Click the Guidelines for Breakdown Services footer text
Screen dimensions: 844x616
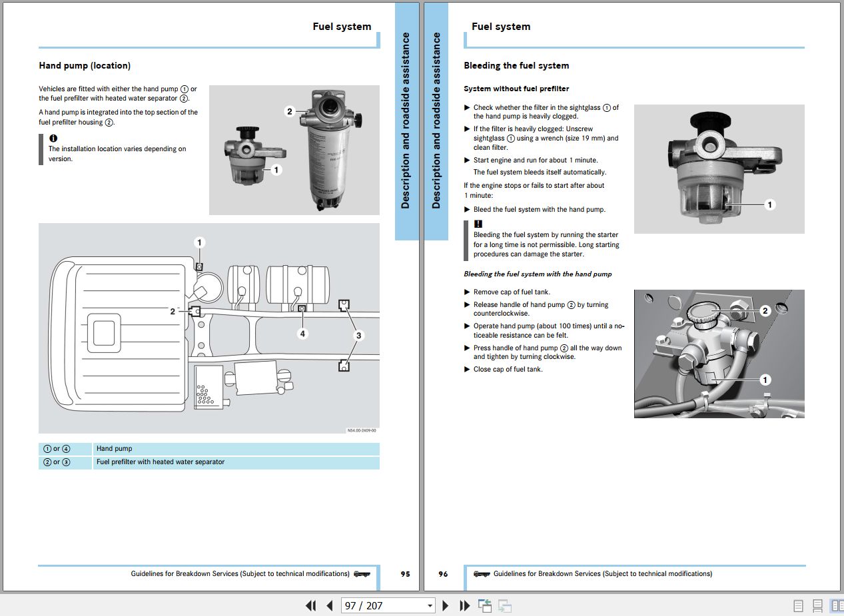(x=240, y=573)
